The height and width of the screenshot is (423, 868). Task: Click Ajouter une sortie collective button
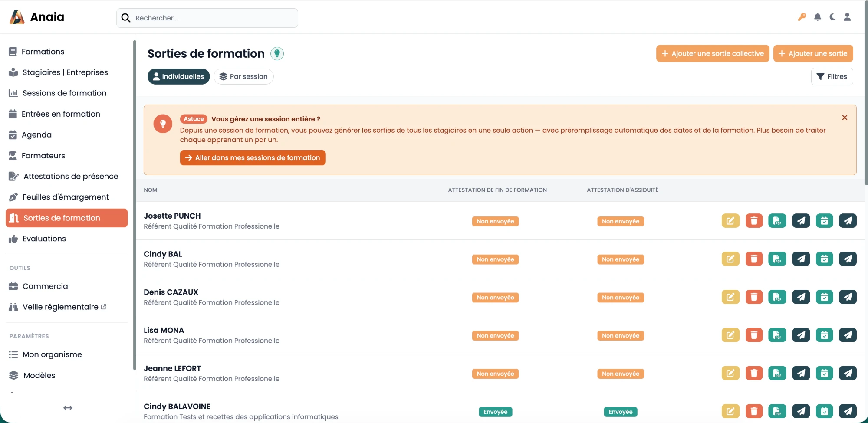713,54
